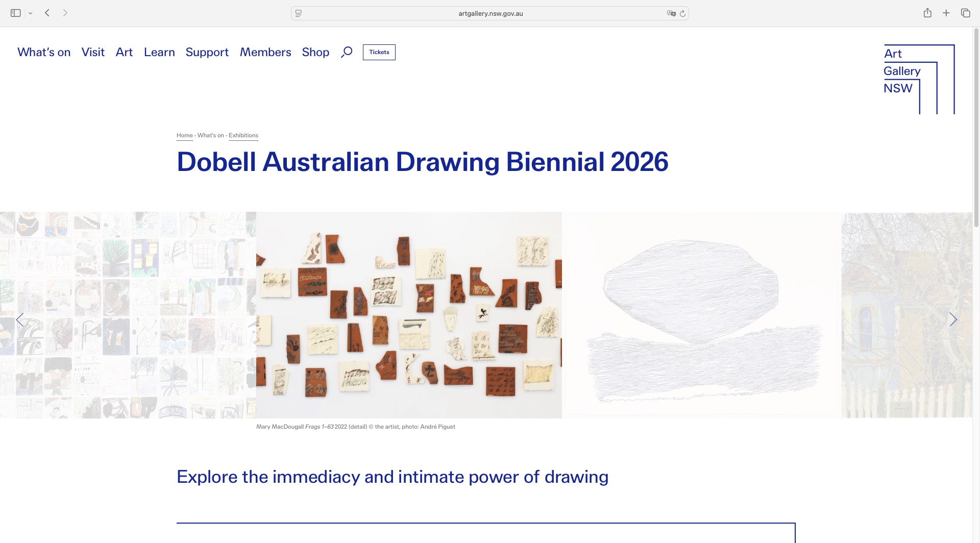Open the site search magnifier

(x=347, y=52)
